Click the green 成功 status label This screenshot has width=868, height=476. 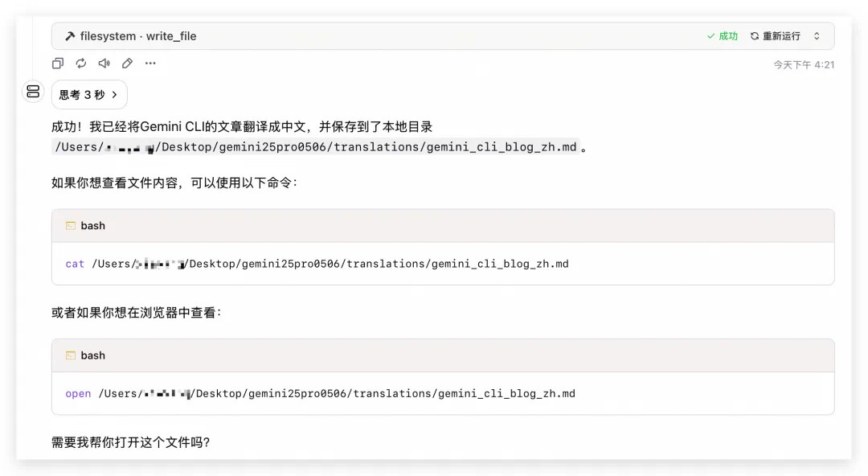(x=723, y=36)
